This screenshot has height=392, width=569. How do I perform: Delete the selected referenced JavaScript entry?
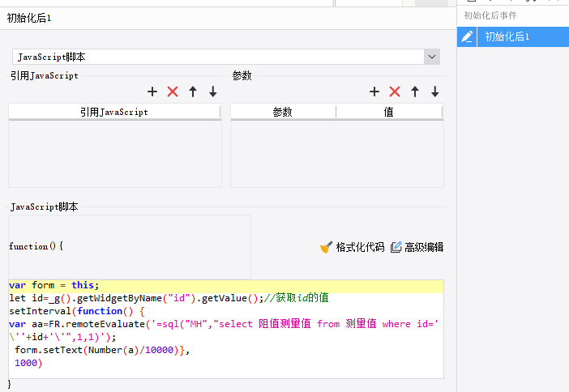pos(173,92)
